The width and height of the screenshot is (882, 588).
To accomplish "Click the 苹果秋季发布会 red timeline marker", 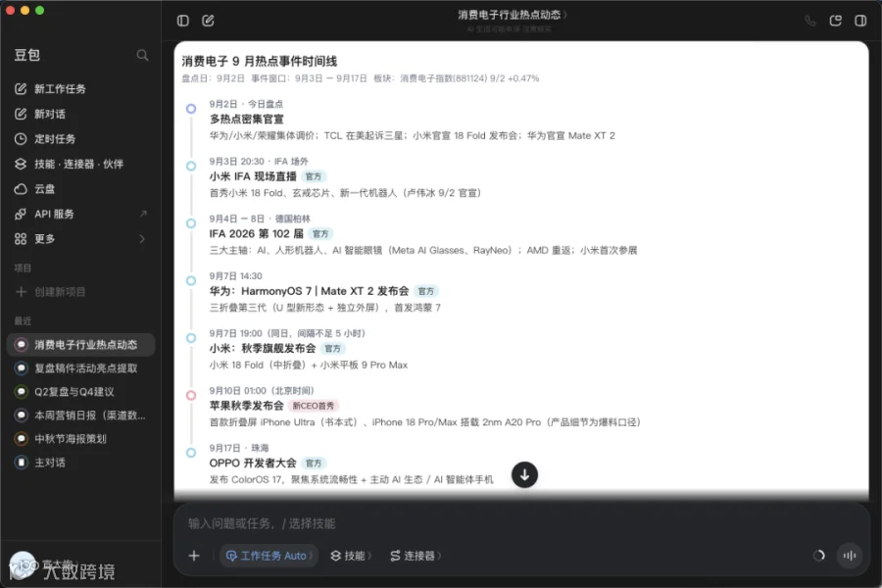I will coord(191,396).
